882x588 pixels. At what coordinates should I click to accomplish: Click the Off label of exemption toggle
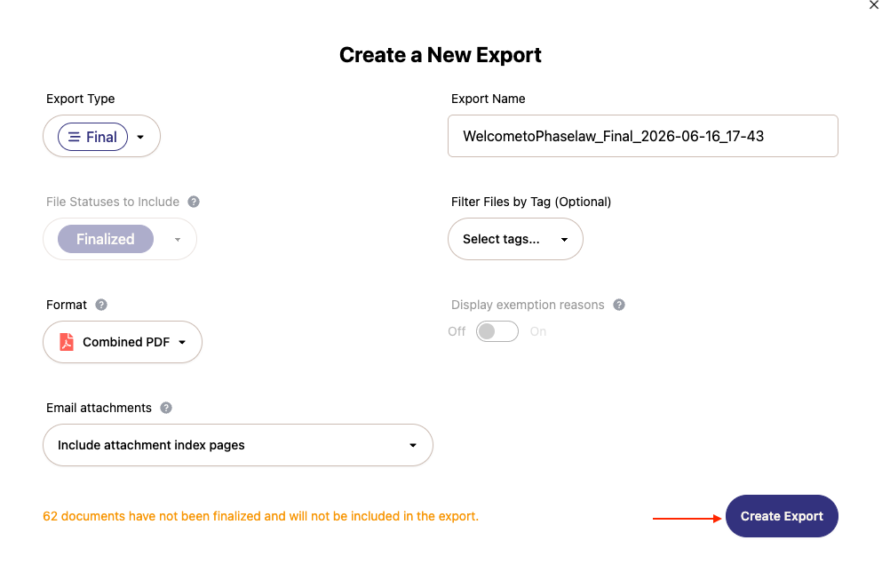[457, 331]
